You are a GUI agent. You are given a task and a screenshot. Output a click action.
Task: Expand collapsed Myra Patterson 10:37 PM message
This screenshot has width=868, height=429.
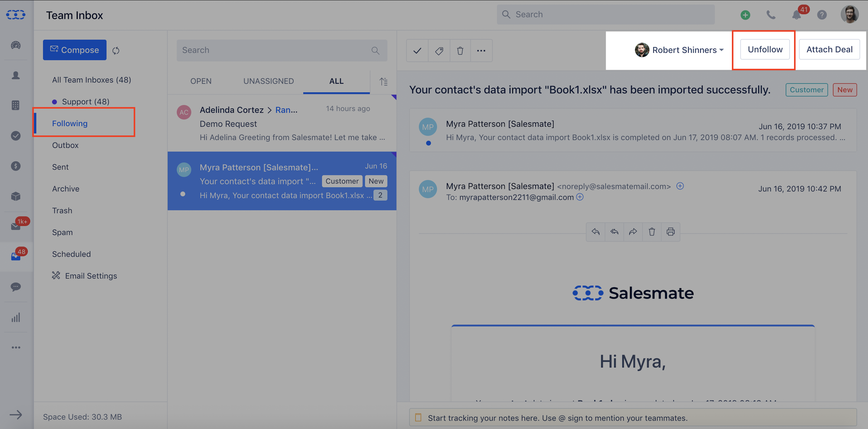pyautogui.click(x=633, y=130)
